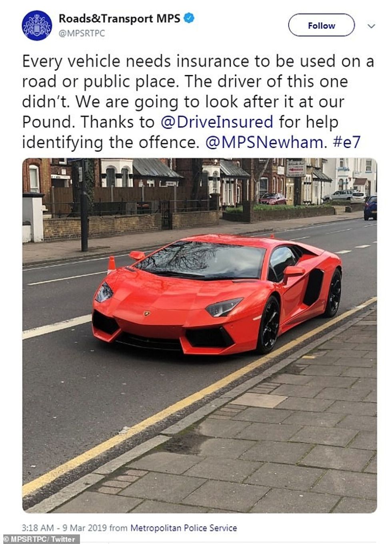Screen dimensions: 392x544
Task: Enlarge the orange Lamborghini photo
Action: pos(200,336)
